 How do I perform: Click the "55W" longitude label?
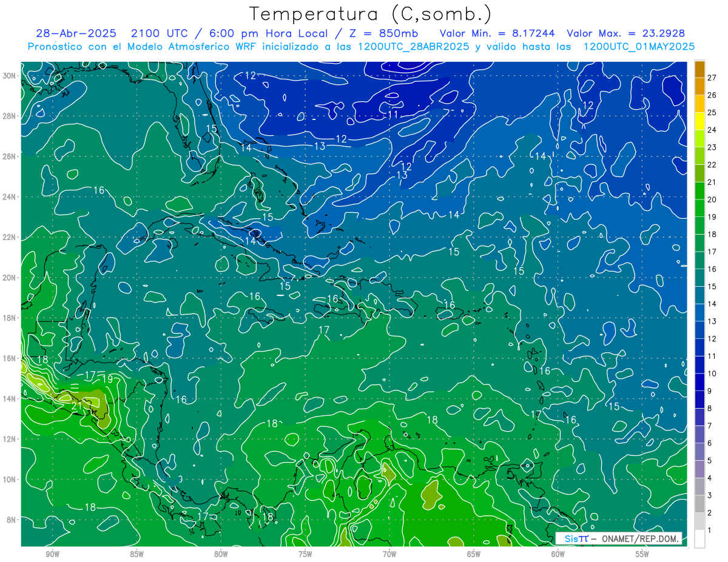642,554
